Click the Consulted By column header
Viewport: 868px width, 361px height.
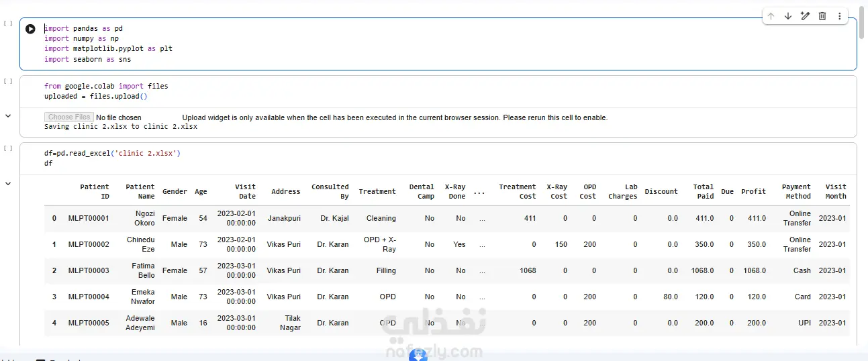tap(330, 191)
